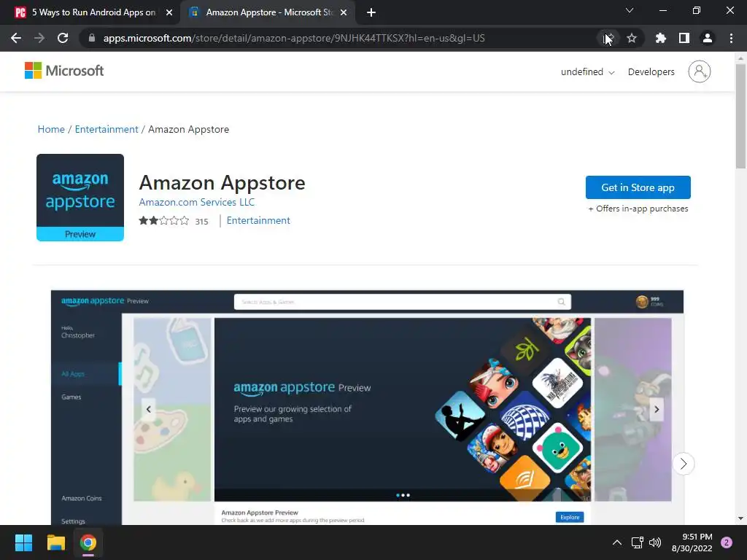Open the Chrome extensions puzzle icon
This screenshot has height=560, width=747.
pyautogui.click(x=660, y=38)
